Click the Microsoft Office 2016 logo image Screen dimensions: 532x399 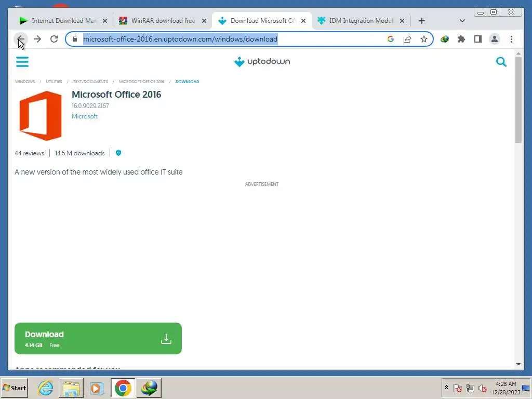pos(41,116)
